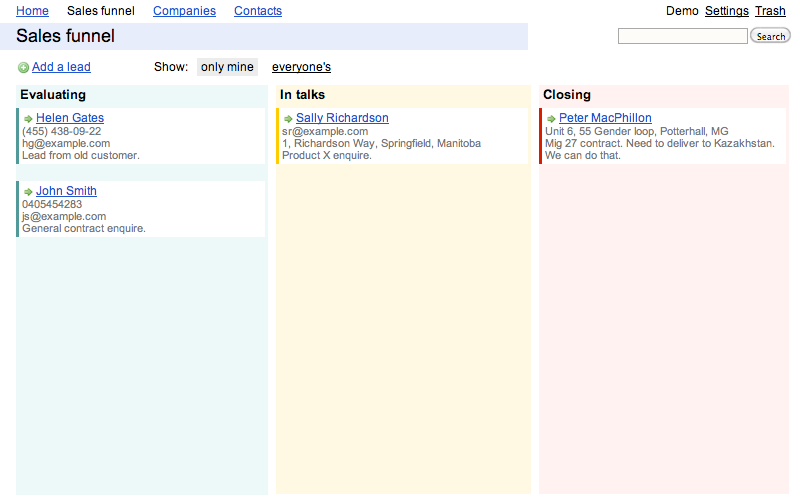Click the green arrow icon next to Helen Gates
The image size is (800, 500).
(x=28, y=119)
